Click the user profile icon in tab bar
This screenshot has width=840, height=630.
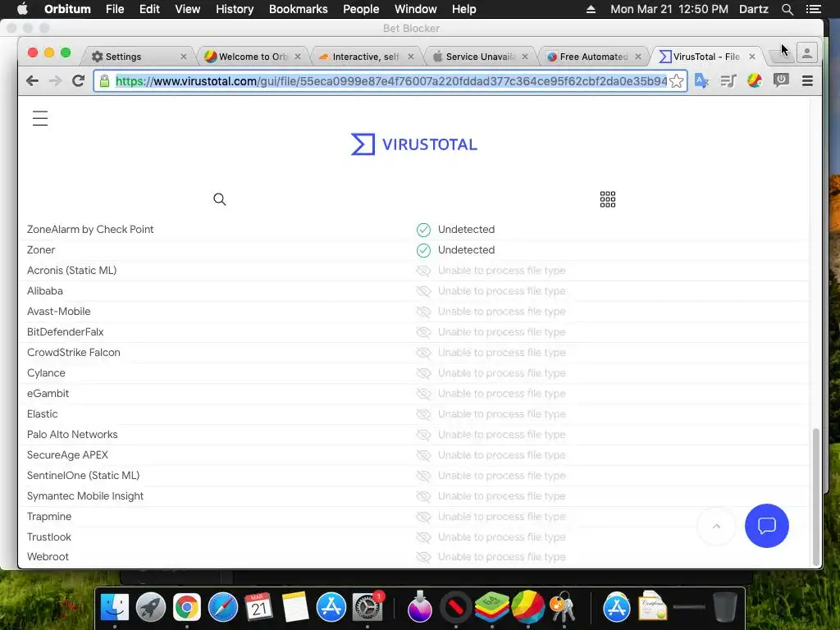coord(807,52)
